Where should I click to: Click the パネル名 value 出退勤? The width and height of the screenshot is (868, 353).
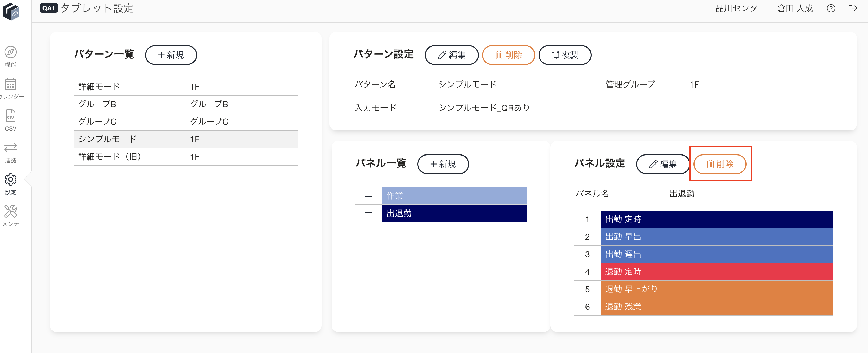[x=682, y=194]
